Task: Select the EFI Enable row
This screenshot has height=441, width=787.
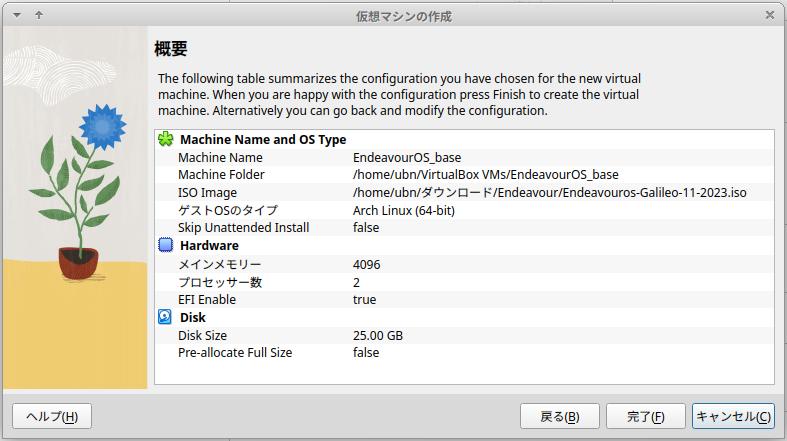Action: pyautogui.click(x=207, y=300)
